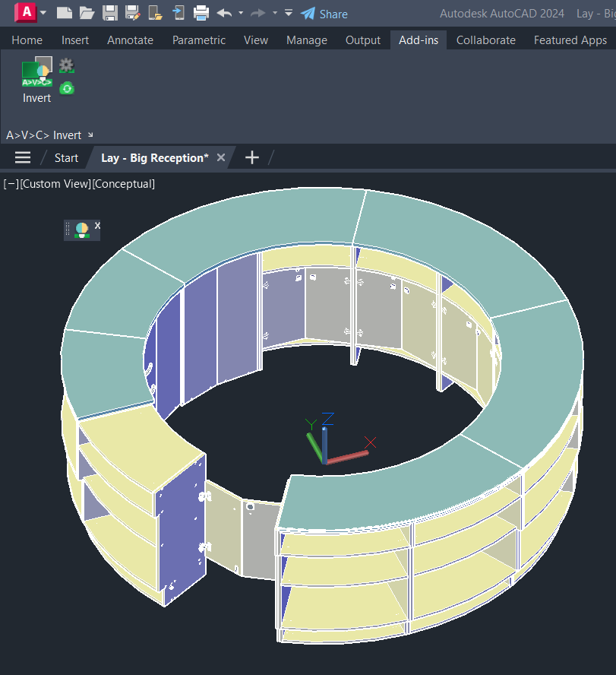Go to the Output ribbon tab
Screen dimensions: 616x675
363,40
